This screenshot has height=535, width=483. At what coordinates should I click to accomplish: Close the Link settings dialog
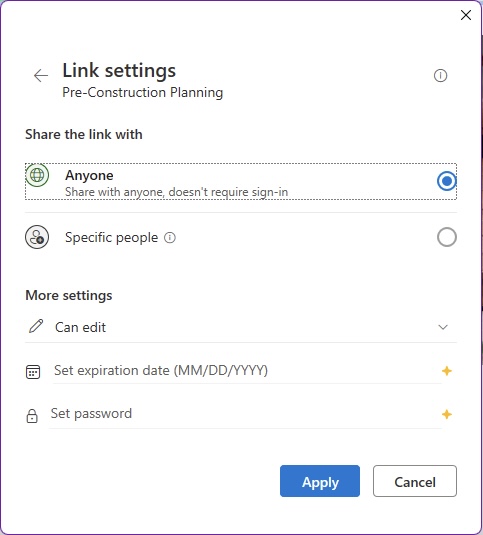[x=466, y=15]
